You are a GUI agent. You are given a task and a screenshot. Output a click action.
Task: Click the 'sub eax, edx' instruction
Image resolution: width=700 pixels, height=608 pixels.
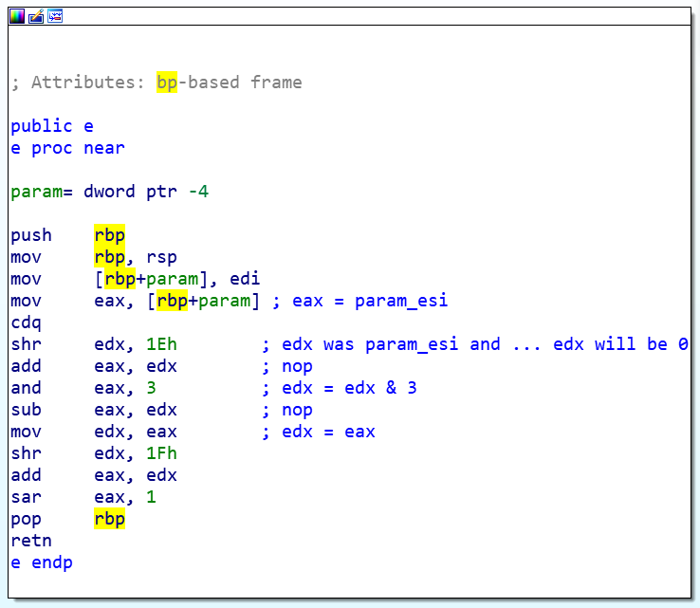94,411
